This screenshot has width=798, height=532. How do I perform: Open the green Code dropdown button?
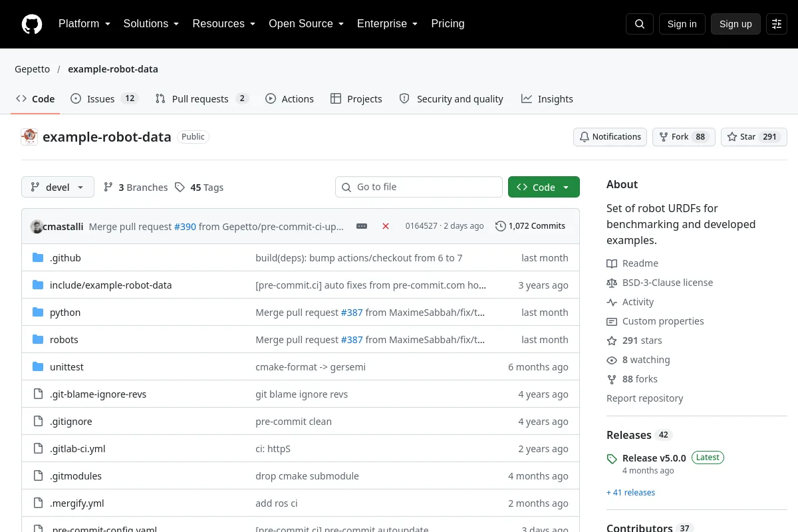pos(544,188)
